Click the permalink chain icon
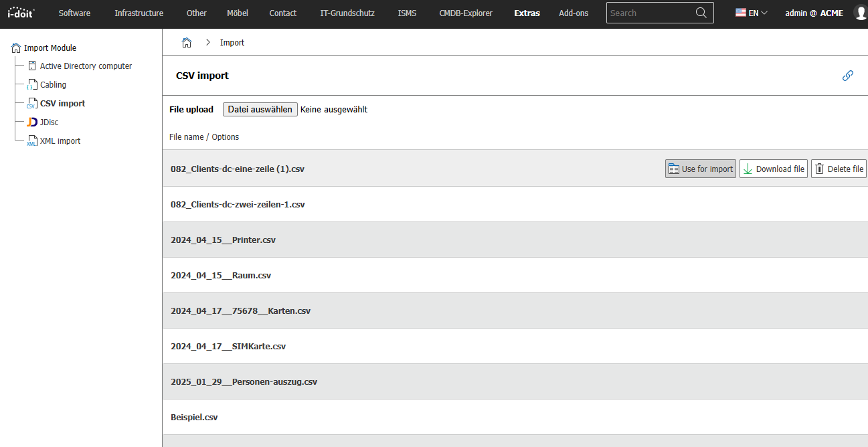The width and height of the screenshot is (868, 447). [x=848, y=76]
